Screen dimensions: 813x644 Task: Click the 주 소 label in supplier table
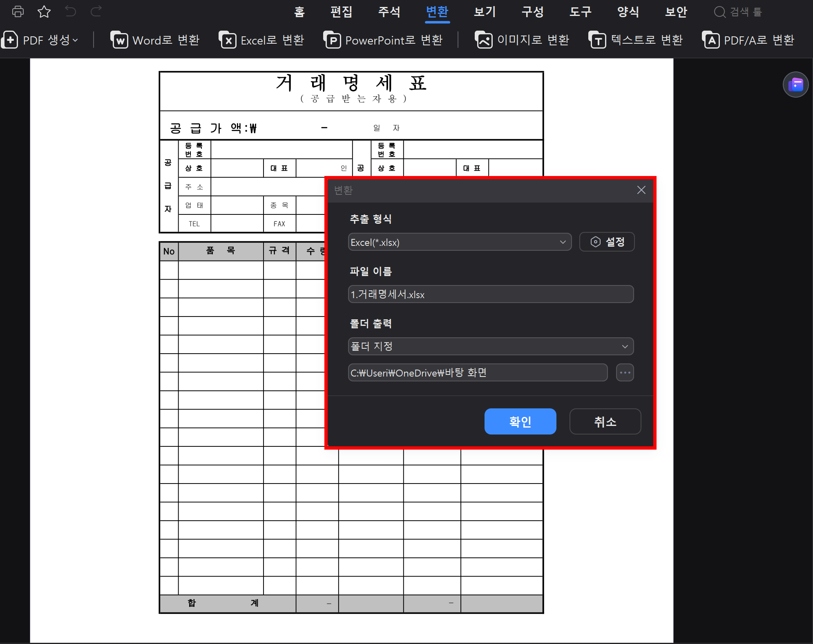coord(194,187)
